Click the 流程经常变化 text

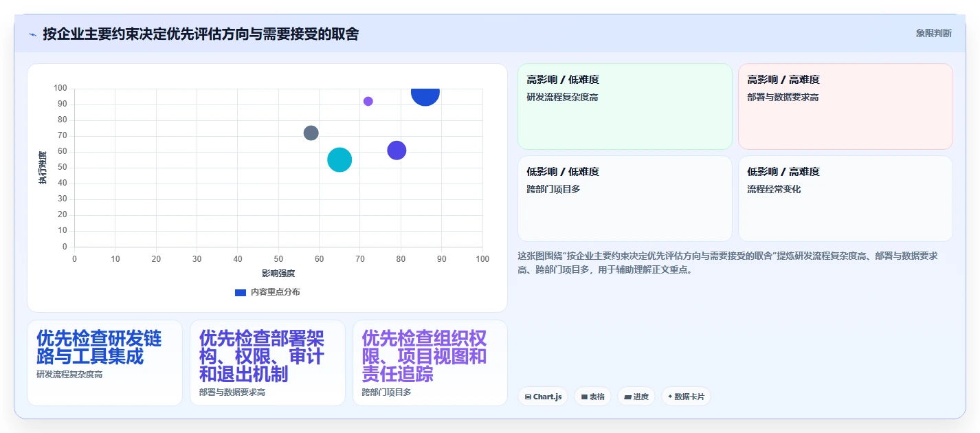point(774,189)
